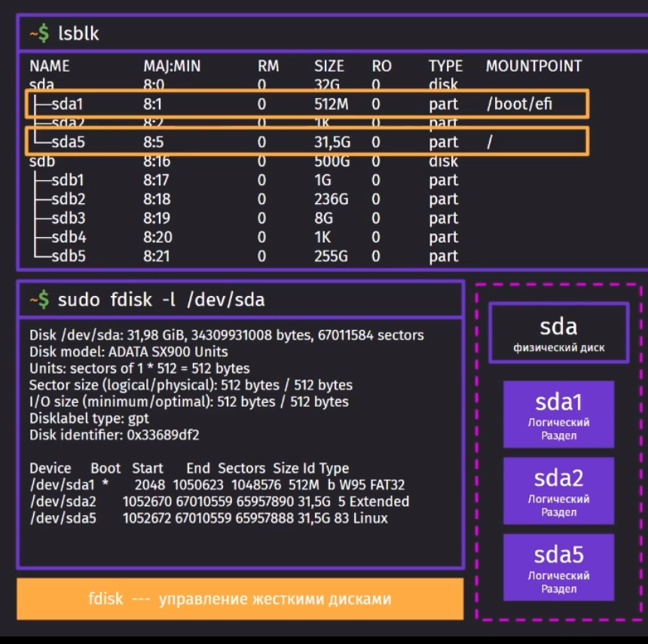Screen dimensions: 648x644
Task: Click the sudo fdisk -l /dev/sda command
Action: [161, 300]
